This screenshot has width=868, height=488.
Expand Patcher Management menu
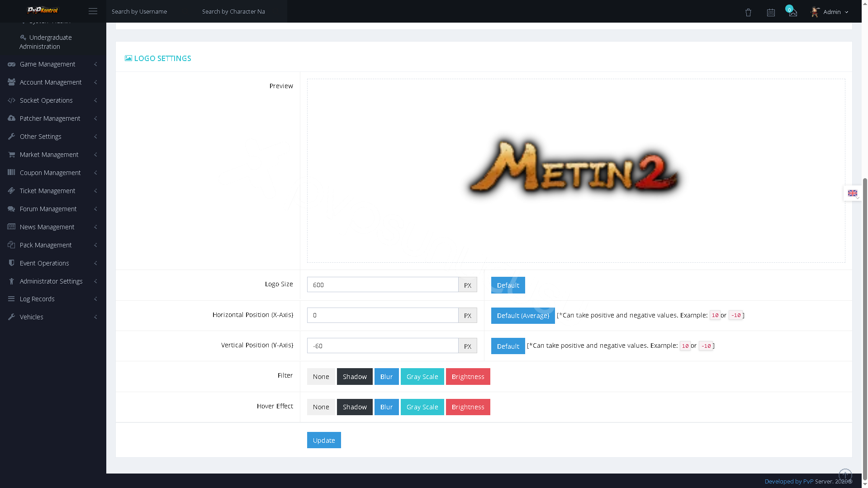53,118
